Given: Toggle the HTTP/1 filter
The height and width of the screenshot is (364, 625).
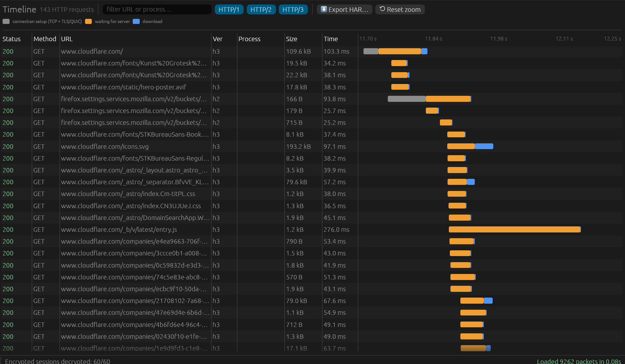Looking at the screenshot, I should [x=229, y=10].
